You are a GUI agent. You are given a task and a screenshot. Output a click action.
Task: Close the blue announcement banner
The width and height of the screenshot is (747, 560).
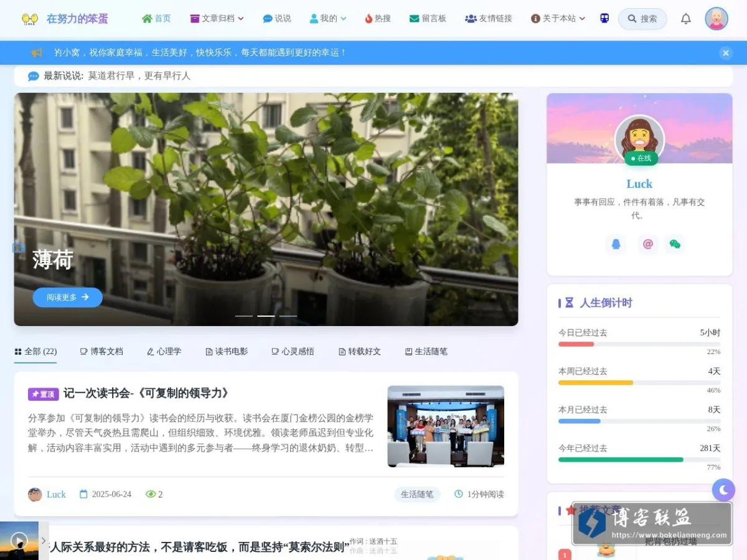[x=726, y=53]
